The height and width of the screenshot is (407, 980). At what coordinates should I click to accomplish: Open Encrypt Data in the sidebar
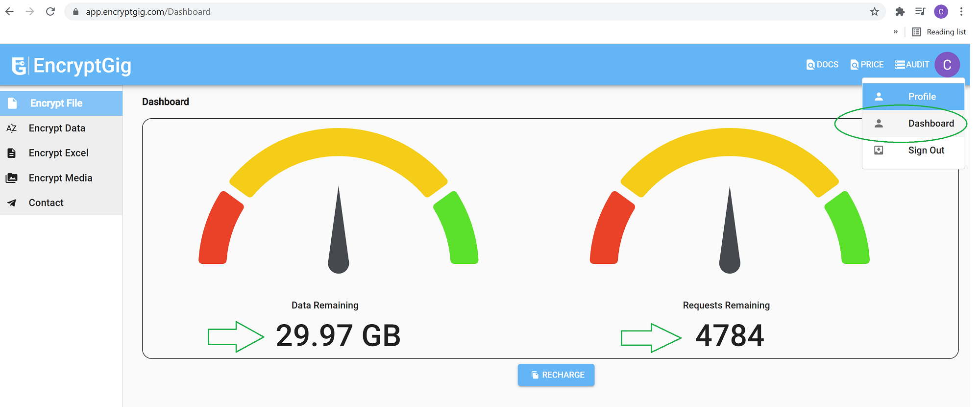click(61, 128)
